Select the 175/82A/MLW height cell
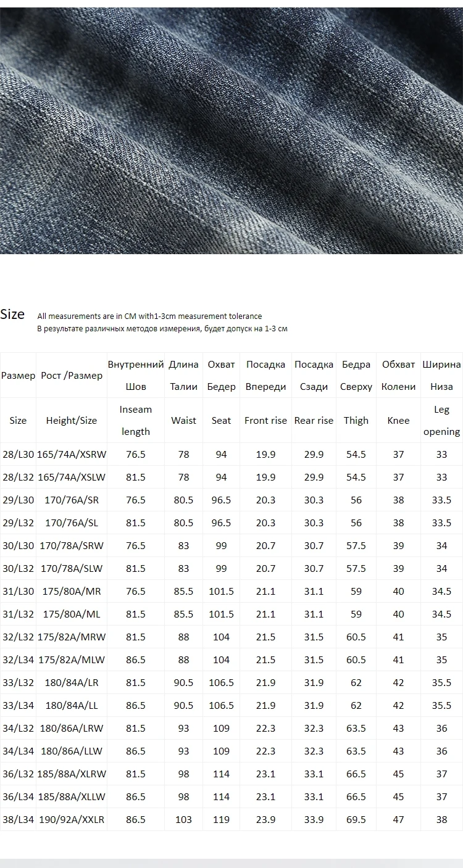The height and width of the screenshot is (868, 463). pos(72,659)
